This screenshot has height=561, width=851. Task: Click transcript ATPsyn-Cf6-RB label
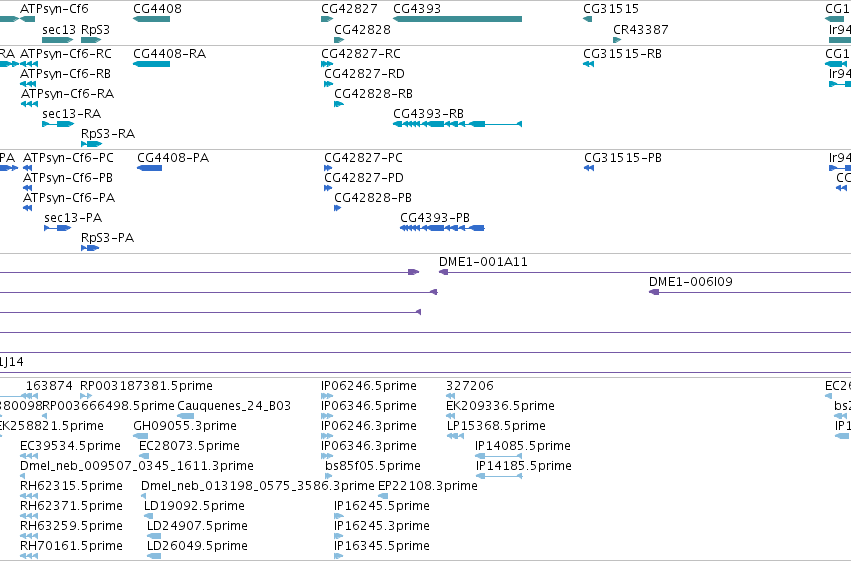65,74
